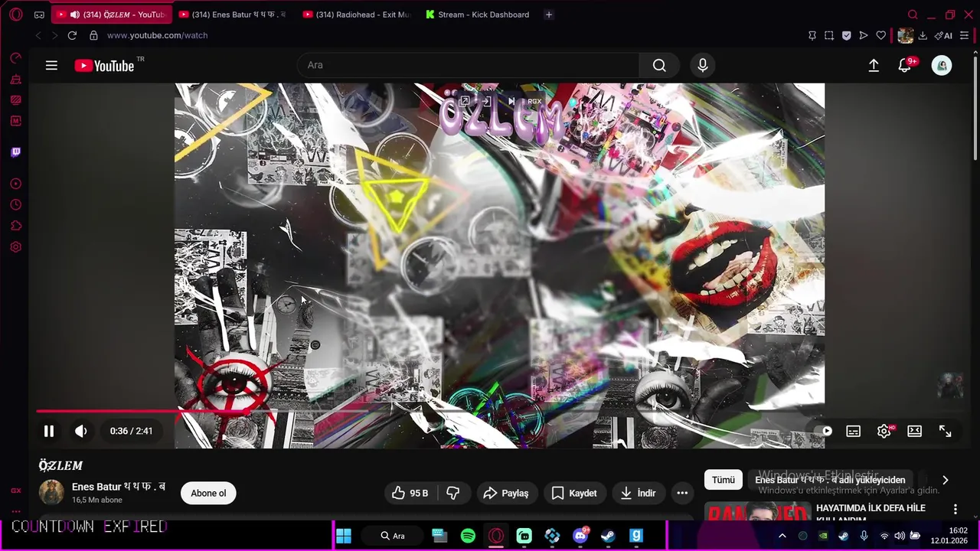Screen dimensions: 980x551
Task: Click in the YouTube Ara search field
Action: point(468,66)
